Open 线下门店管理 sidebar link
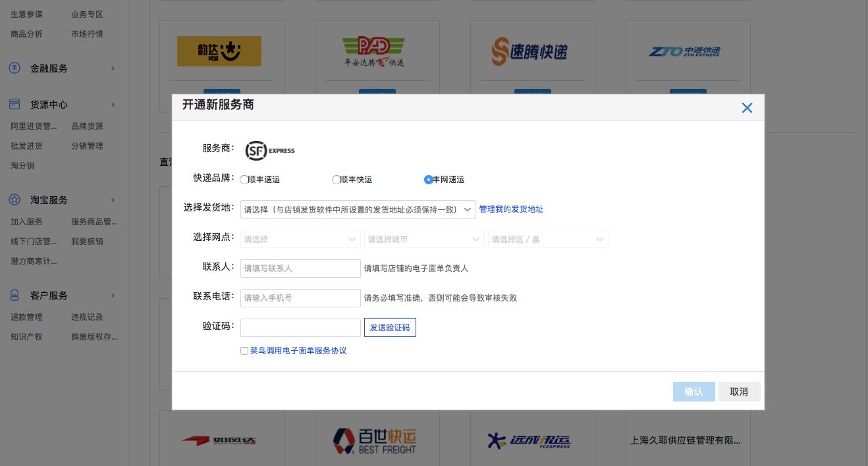868x466 pixels. coord(34,242)
